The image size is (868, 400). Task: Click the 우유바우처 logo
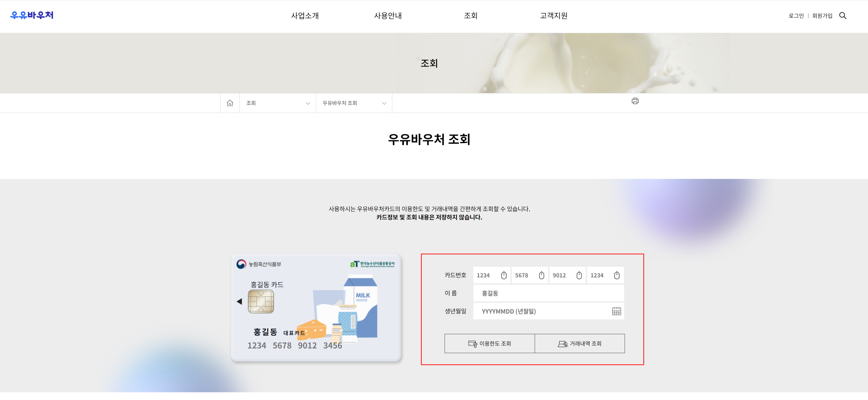32,15
